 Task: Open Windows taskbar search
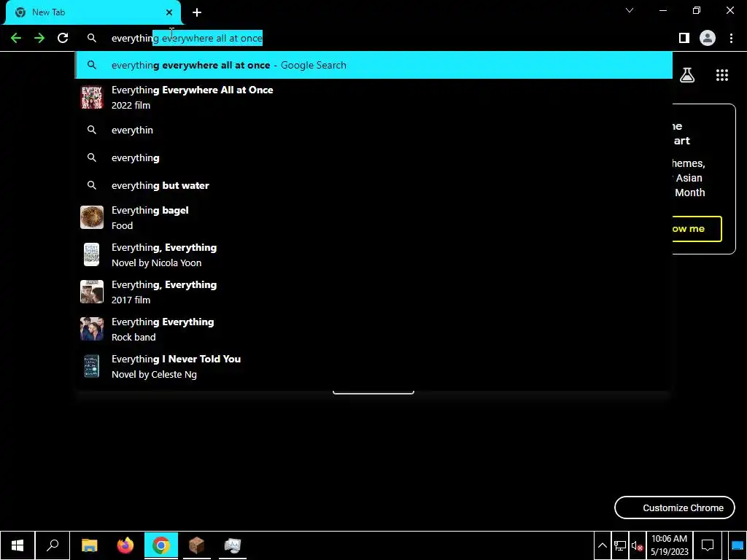[x=53, y=545]
